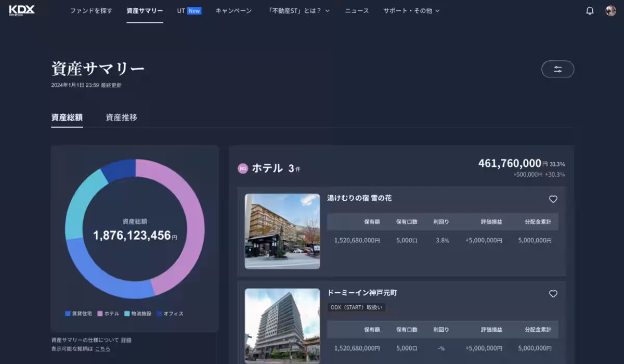Go to the ニュース page
Image resolution: width=624 pixels, height=364 pixels.
(x=357, y=11)
